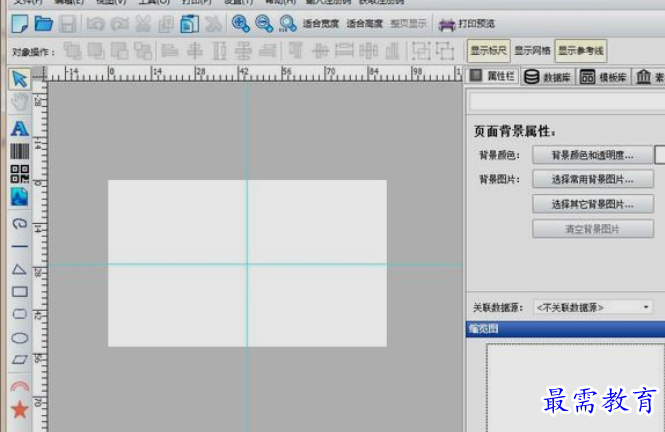Select the QR code tool
The image size is (665, 432).
20,174
